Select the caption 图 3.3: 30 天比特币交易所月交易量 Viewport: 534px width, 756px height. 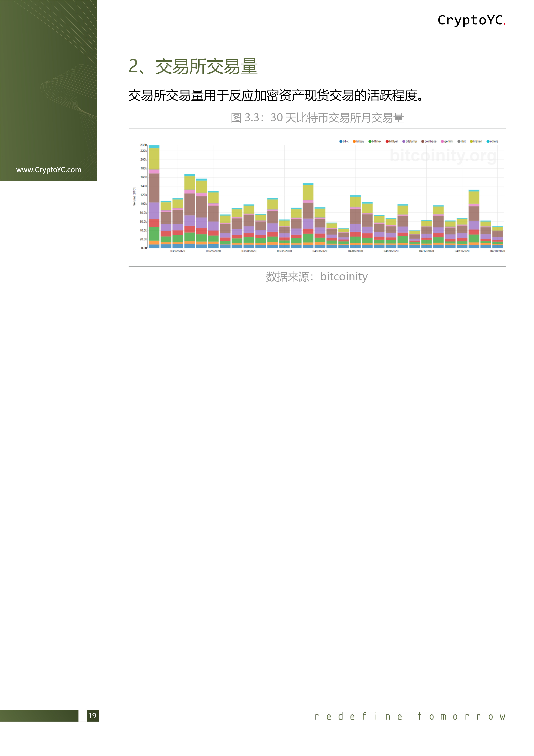[317, 117]
